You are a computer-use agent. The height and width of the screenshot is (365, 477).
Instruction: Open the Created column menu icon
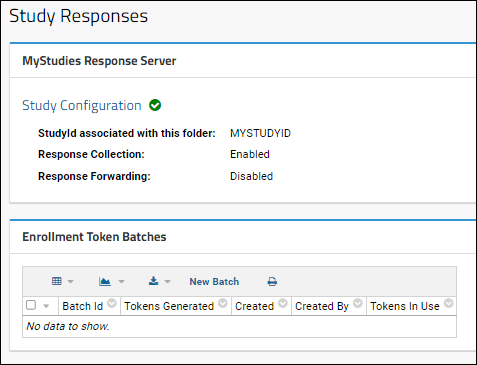(x=283, y=303)
